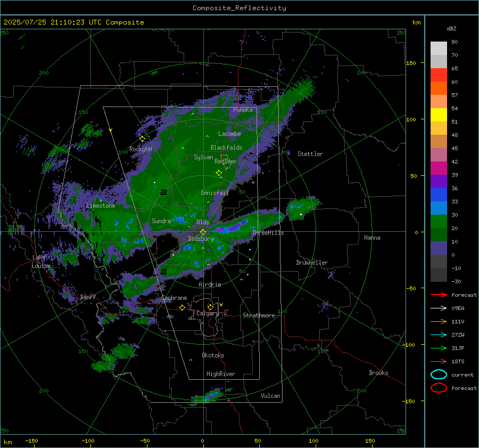Image resolution: width=479 pixels, height=448 pixels.
Task: Click the Innisfail label
Action: (214, 193)
